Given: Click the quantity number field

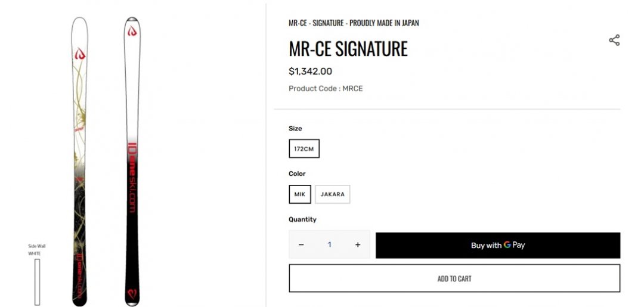Looking at the screenshot, I should 329,244.
